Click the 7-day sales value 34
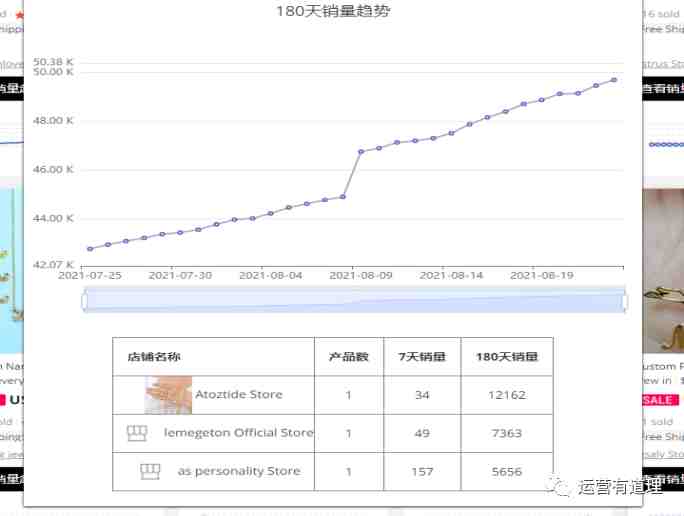The width and height of the screenshot is (684, 516). coord(422,395)
